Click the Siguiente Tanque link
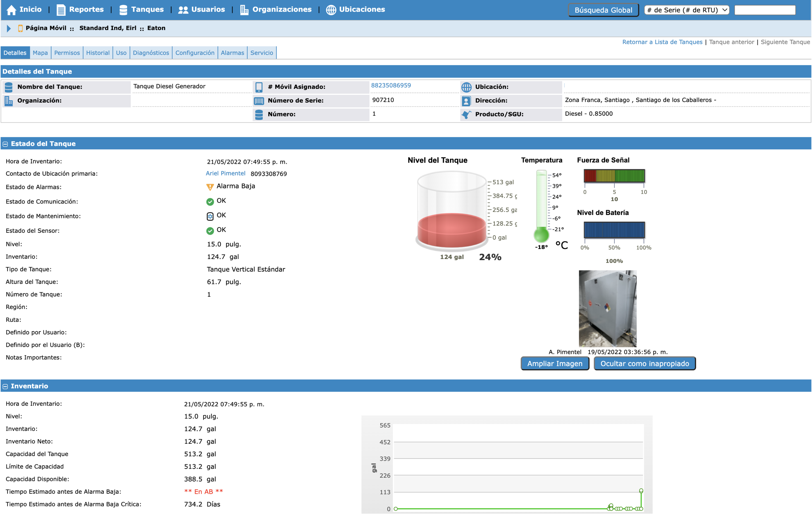812x514 pixels. tap(785, 42)
